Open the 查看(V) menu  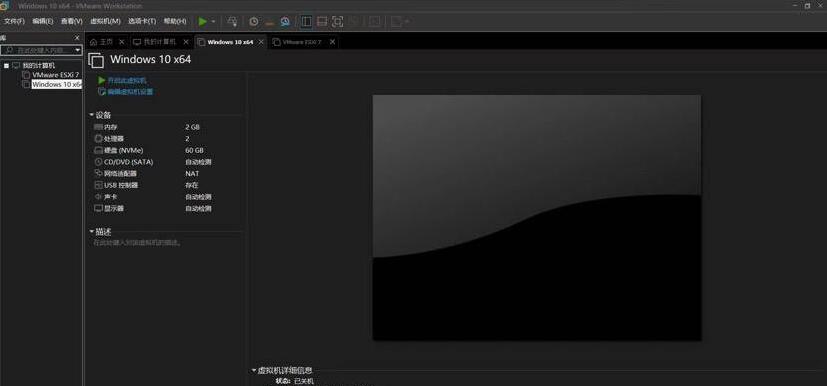click(x=72, y=21)
